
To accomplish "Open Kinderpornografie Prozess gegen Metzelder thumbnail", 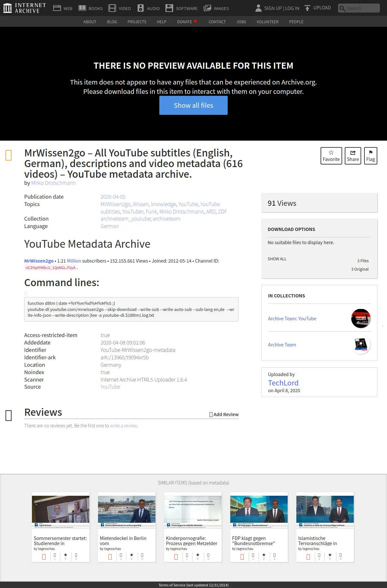I will click(x=193, y=512).
